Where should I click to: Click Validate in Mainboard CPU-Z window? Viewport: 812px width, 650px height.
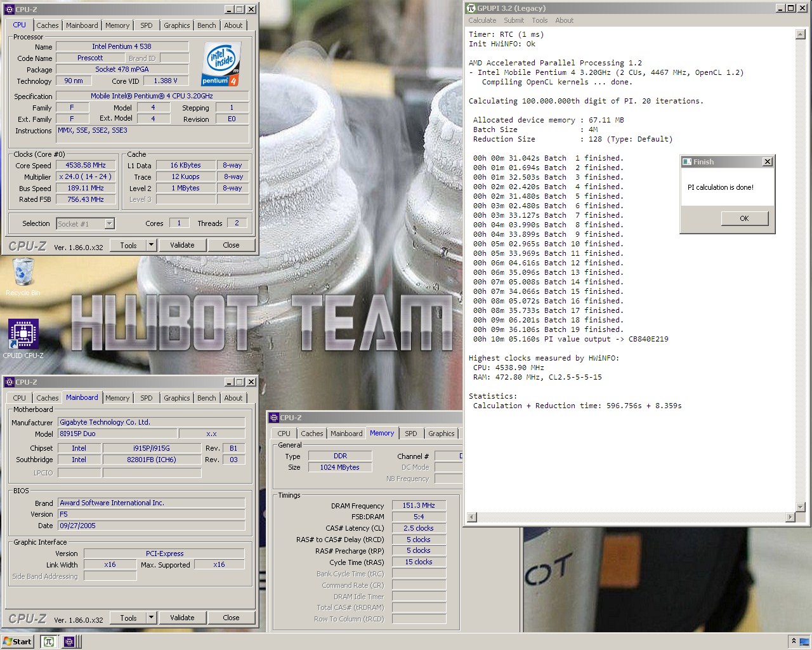tap(182, 618)
